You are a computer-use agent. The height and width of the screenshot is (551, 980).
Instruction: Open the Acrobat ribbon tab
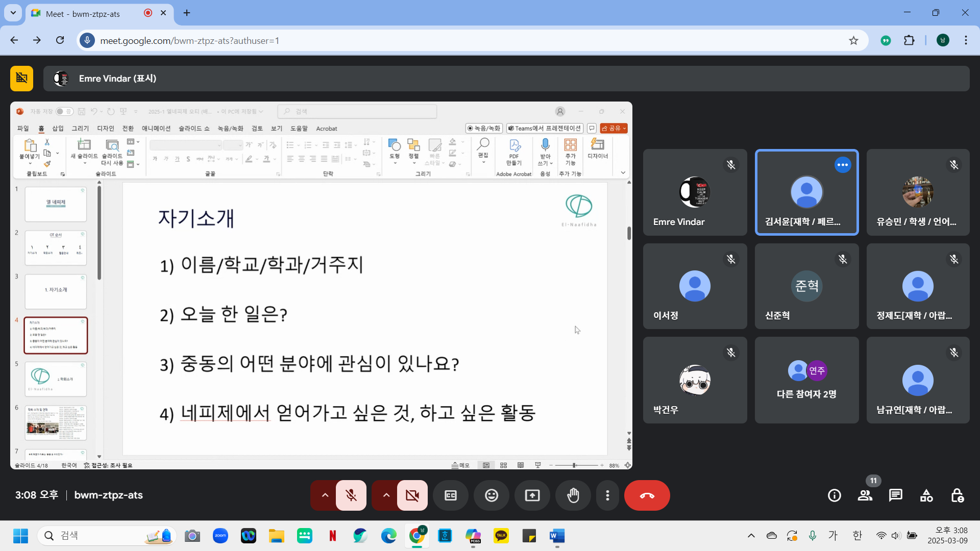pos(327,129)
